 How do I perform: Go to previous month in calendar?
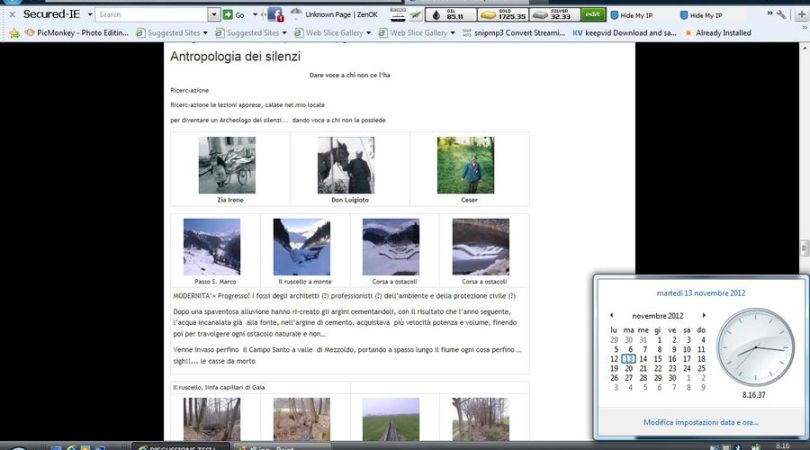pyautogui.click(x=614, y=315)
